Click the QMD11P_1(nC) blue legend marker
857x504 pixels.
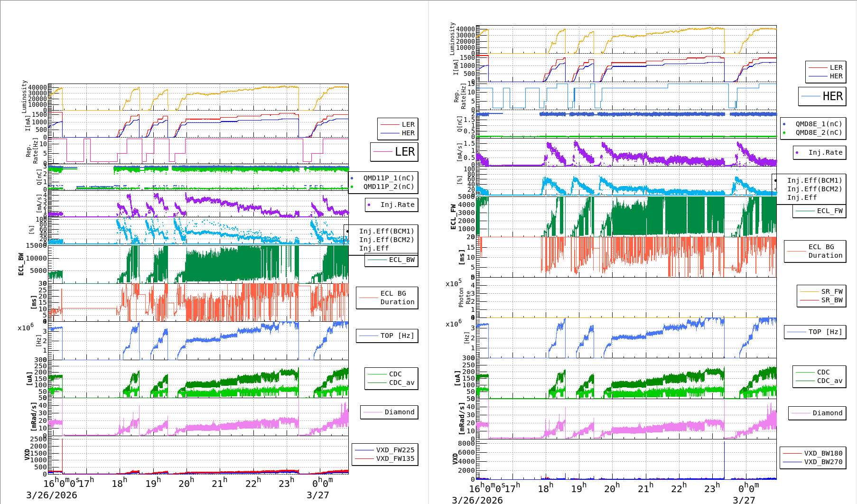(x=352, y=178)
